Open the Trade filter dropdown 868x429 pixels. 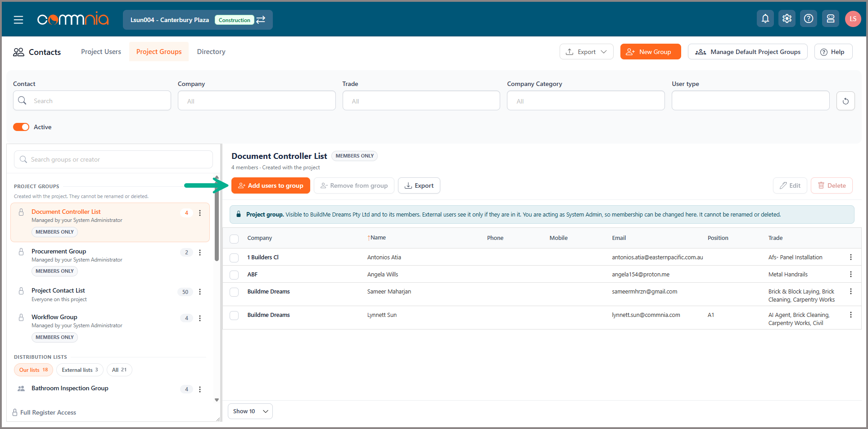tap(421, 101)
